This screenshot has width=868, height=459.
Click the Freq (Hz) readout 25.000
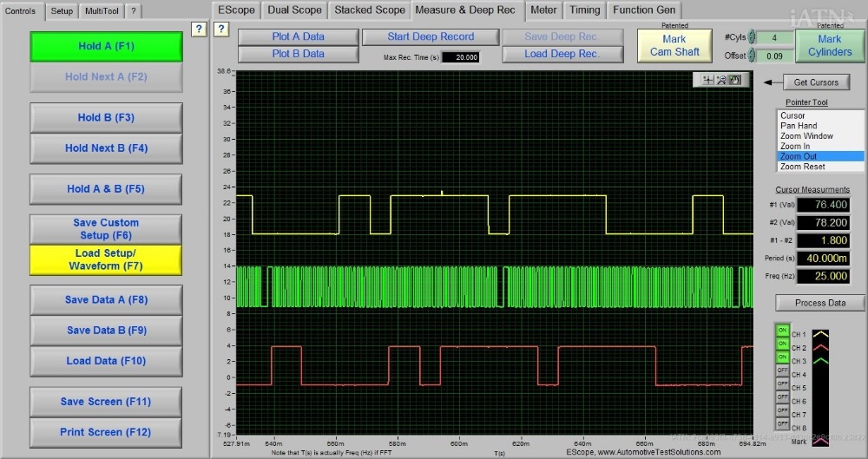click(823, 276)
